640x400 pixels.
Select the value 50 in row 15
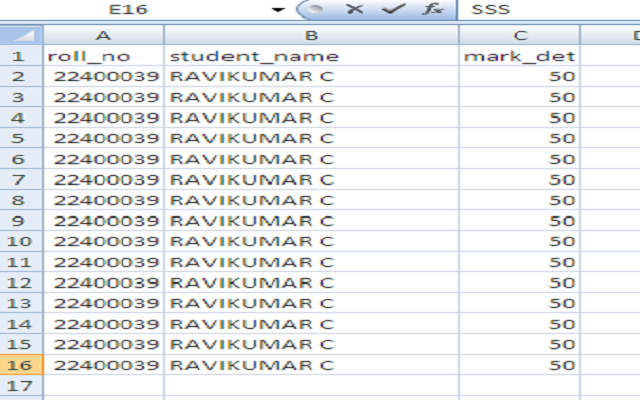[520, 344]
